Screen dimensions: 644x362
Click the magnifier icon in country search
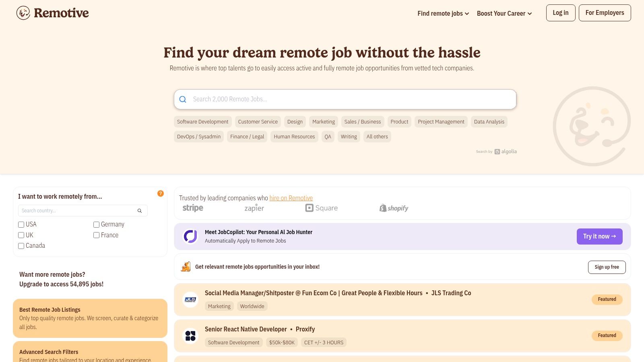click(140, 211)
